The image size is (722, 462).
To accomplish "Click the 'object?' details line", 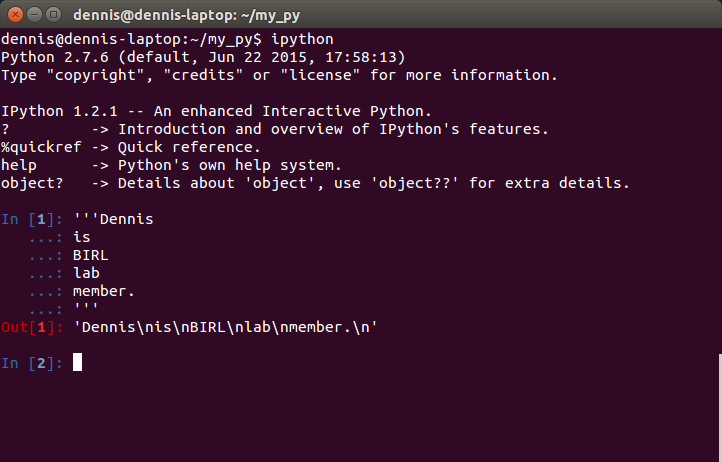I will tap(315, 183).
